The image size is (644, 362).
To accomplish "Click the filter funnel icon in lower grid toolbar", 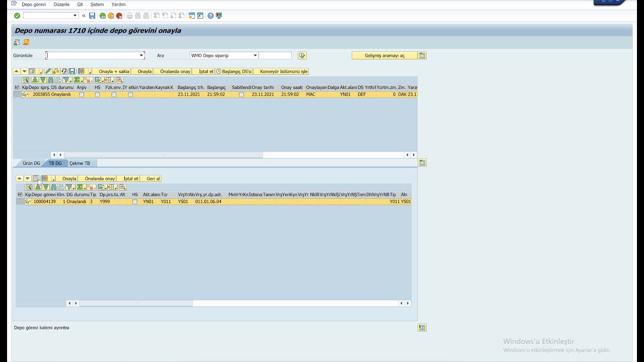I will [x=69, y=187].
